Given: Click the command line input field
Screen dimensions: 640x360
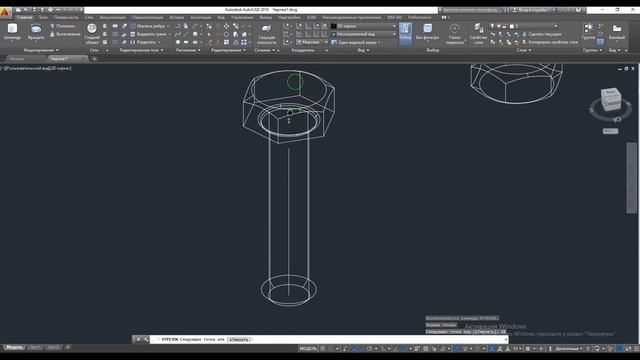Looking at the screenshot, I should [329, 340].
